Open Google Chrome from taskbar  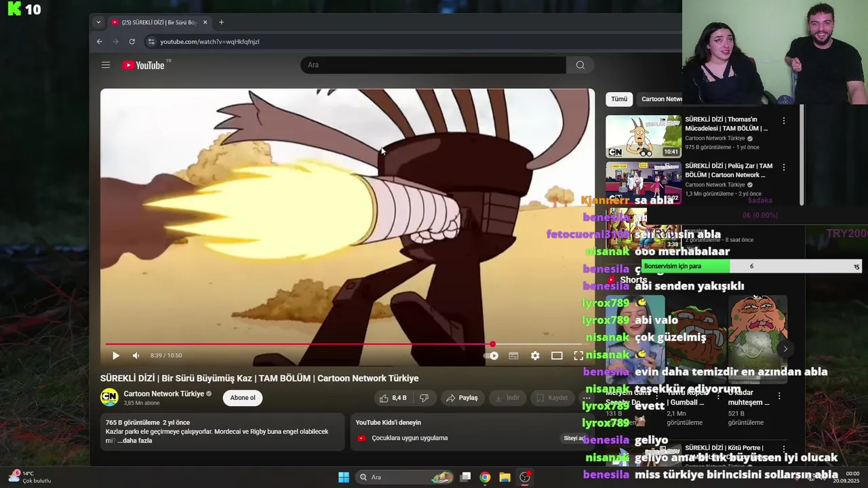pyautogui.click(x=485, y=477)
